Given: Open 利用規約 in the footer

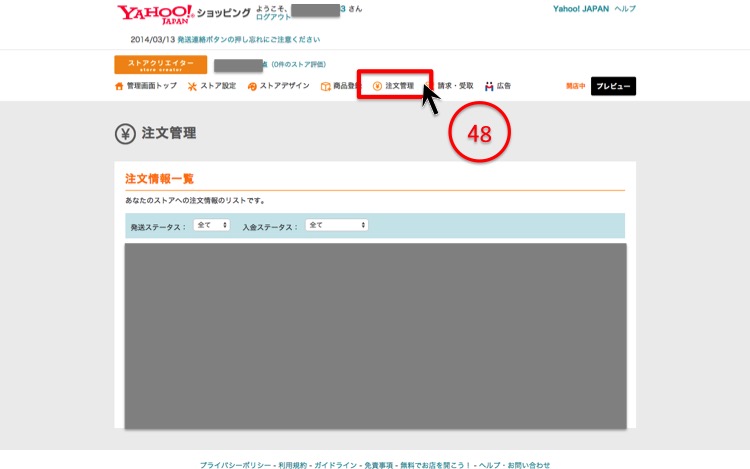Looking at the screenshot, I should click(x=292, y=465).
